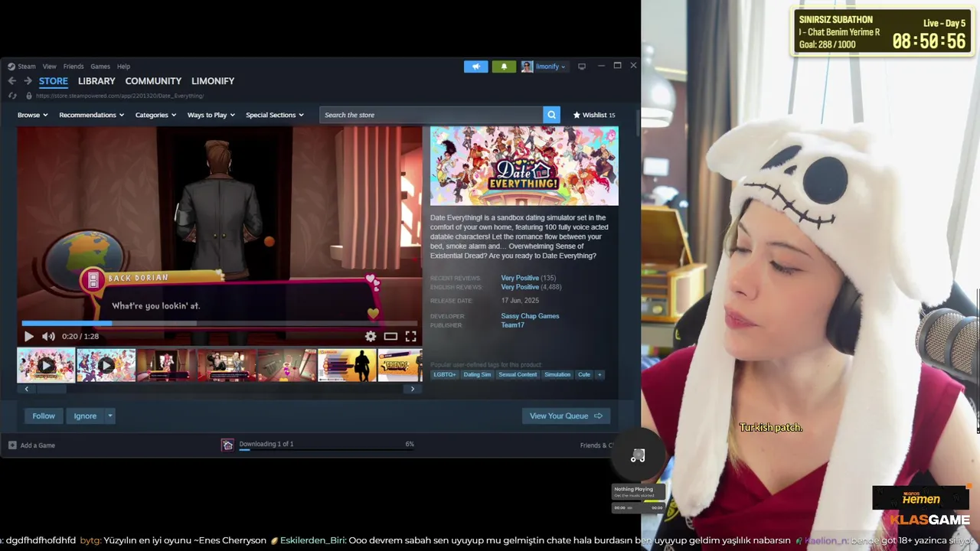Screen dimensions: 980x551
Task: Select the first trailer video thumbnail
Action: click(46, 366)
